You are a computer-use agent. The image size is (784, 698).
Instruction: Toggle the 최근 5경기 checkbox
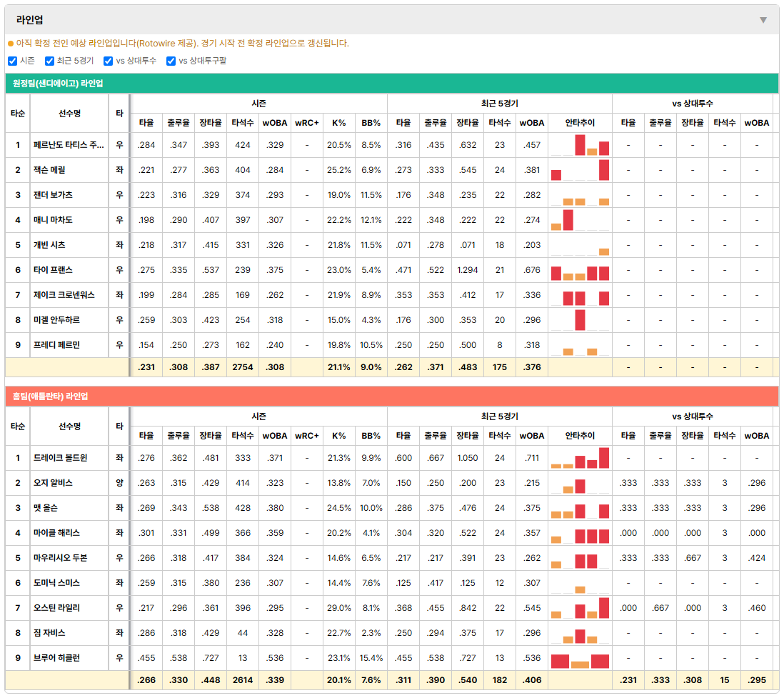point(49,61)
